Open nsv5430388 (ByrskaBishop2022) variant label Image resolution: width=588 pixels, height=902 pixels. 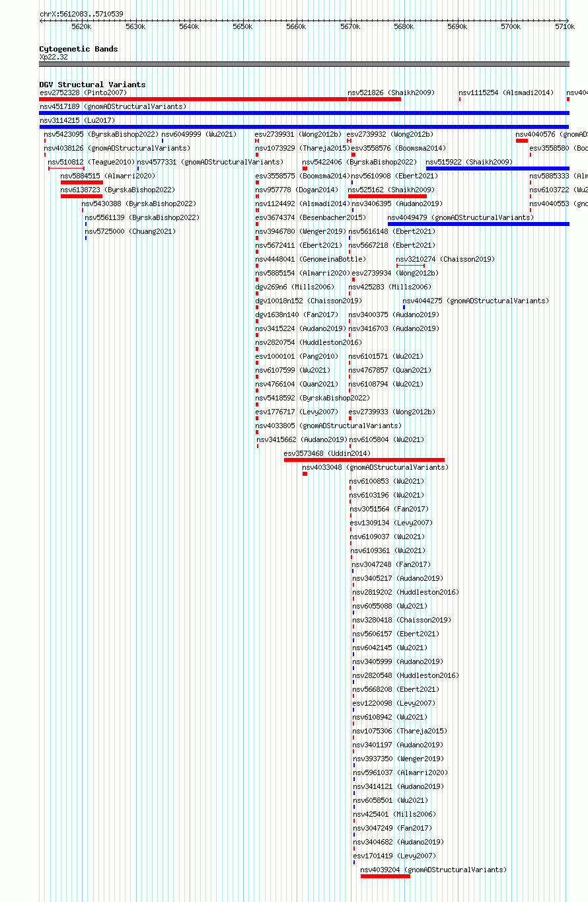pyautogui.click(x=139, y=204)
